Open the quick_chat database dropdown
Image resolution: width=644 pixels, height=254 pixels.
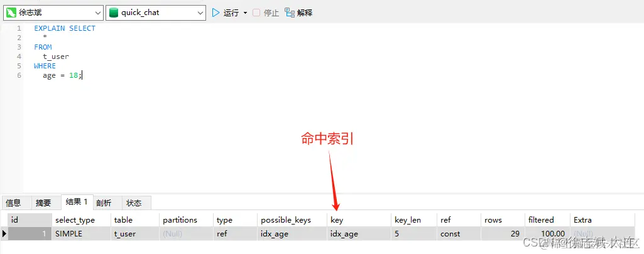tap(156, 13)
